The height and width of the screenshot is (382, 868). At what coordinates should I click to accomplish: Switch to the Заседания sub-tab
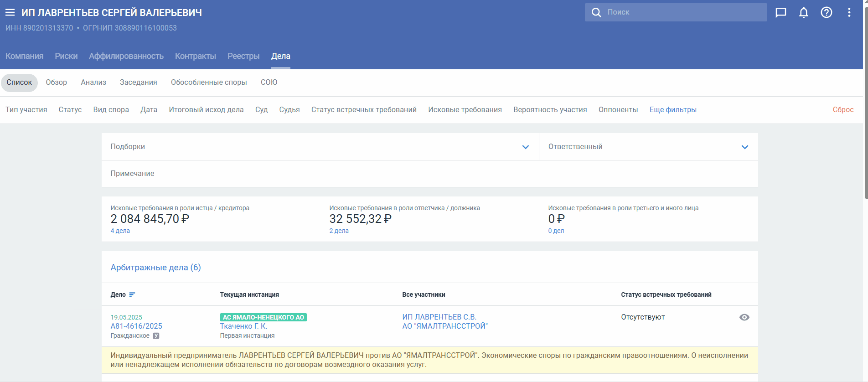tap(138, 83)
